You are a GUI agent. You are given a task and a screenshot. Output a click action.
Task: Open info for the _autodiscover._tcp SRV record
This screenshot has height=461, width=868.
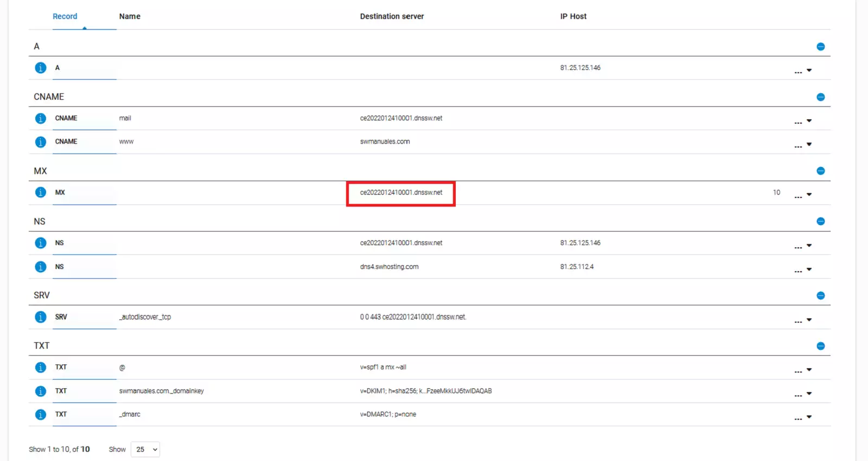41,317
